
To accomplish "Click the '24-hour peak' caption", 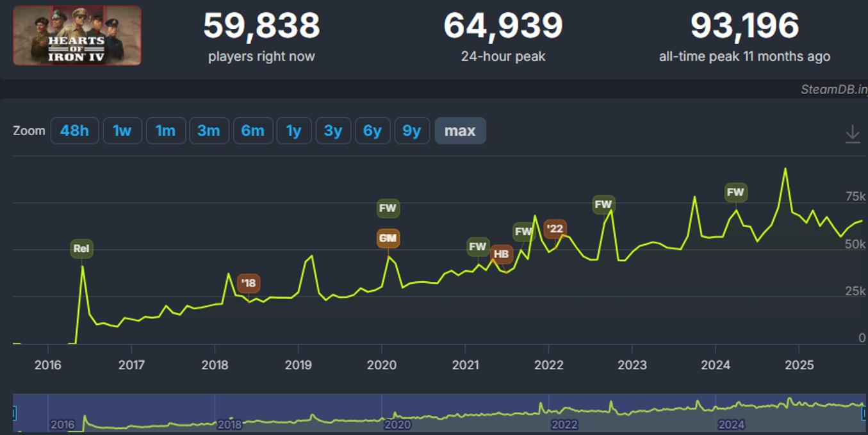I will click(x=504, y=56).
